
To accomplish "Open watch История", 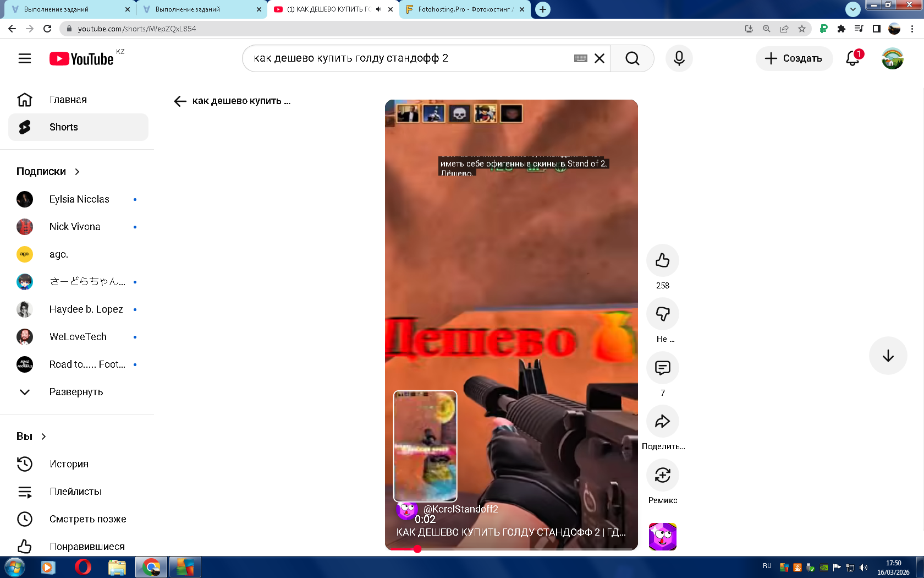I will 78,464.
